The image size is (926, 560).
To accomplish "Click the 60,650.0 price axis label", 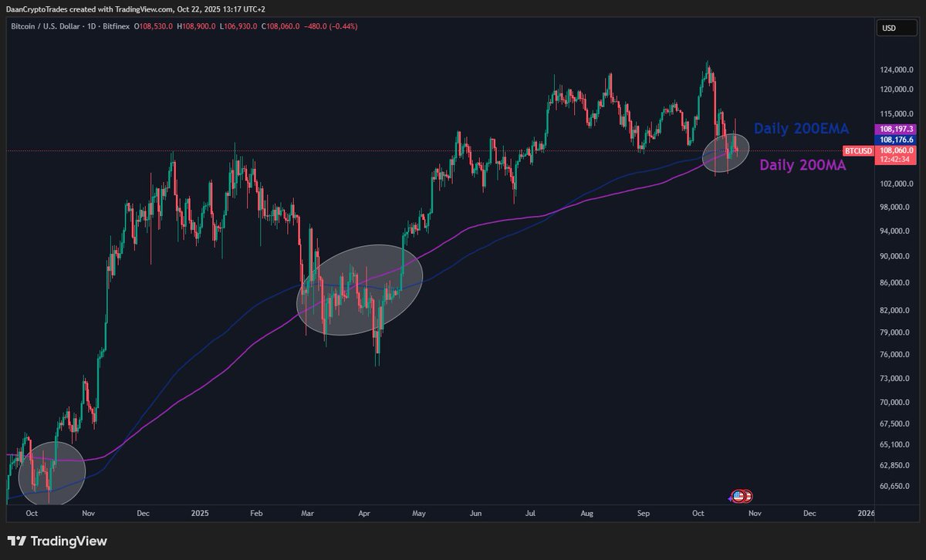I will 896,486.
